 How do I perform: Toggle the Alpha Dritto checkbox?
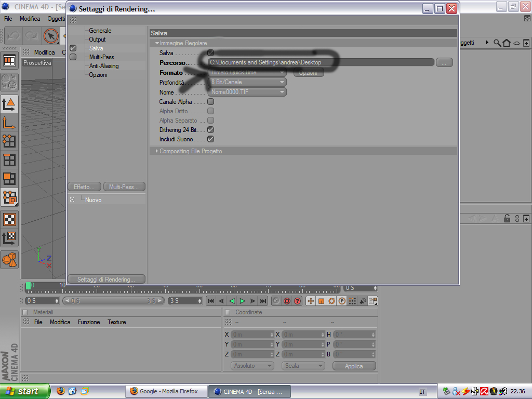coord(211,111)
